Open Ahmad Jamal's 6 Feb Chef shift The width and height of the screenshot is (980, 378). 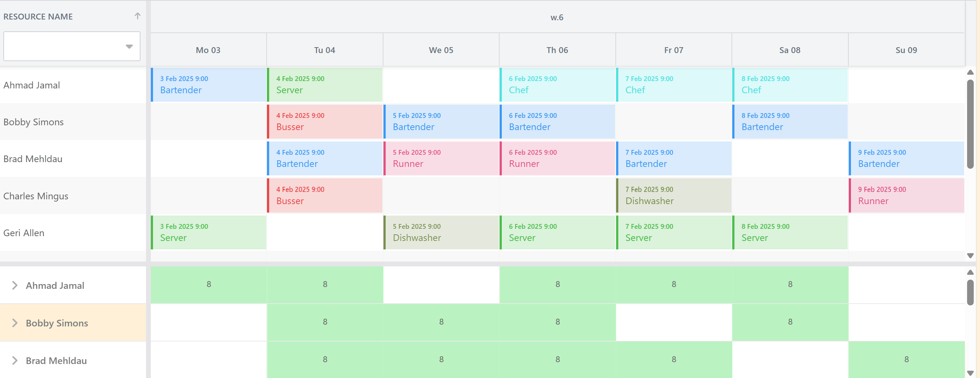coord(557,85)
